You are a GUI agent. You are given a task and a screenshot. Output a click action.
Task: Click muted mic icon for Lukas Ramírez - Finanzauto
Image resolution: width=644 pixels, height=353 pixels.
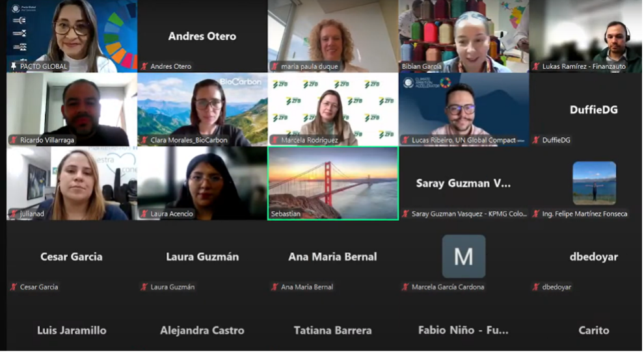click(536, 66)
